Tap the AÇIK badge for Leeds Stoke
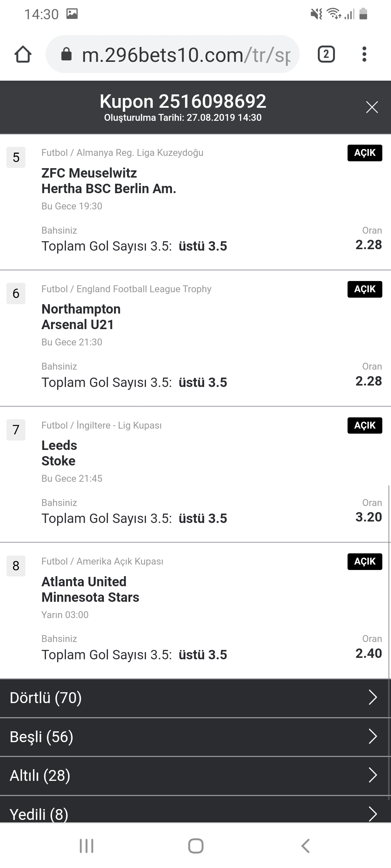Image resolution: width=391 pixels, height=868 pixels. coord(365,425)
